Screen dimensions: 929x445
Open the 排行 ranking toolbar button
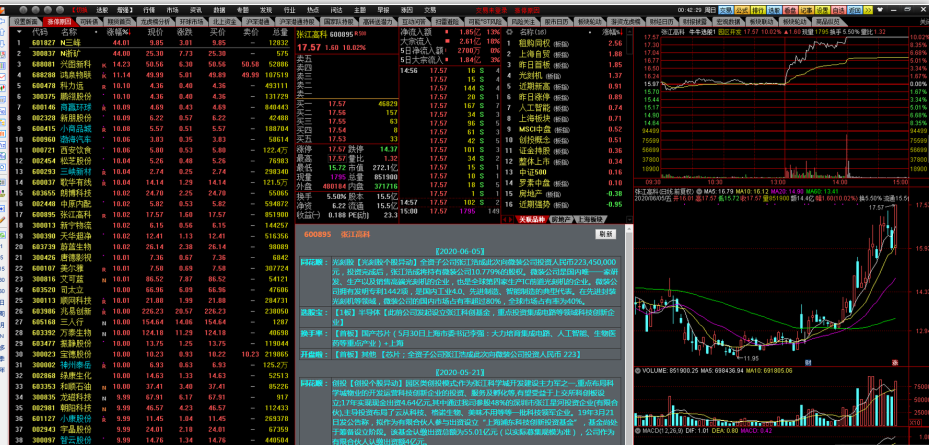pyautogui.click(x=758, y=10)
